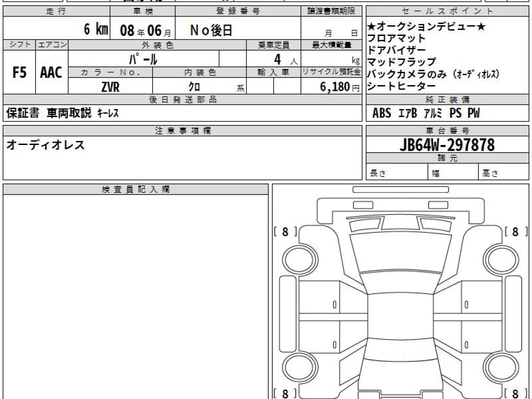
Task: Click the 乗車定員 header
Action: coord(274,45)
